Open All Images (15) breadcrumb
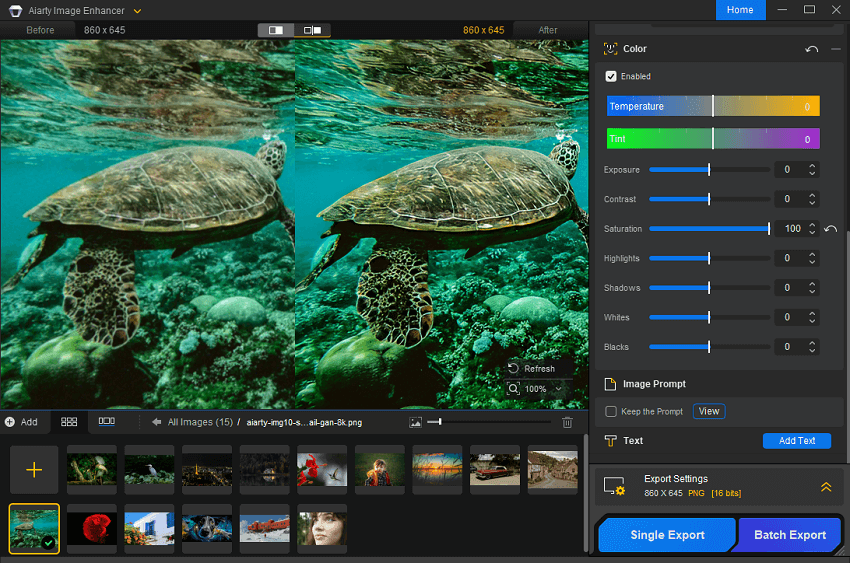Screen dimensions: 850x563 (199, 422)
